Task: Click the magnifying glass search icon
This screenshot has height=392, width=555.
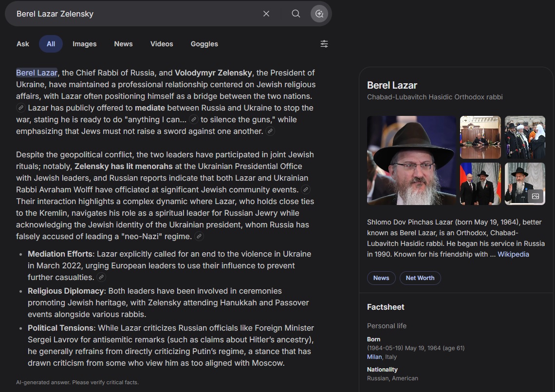Action: coord(296,14)
